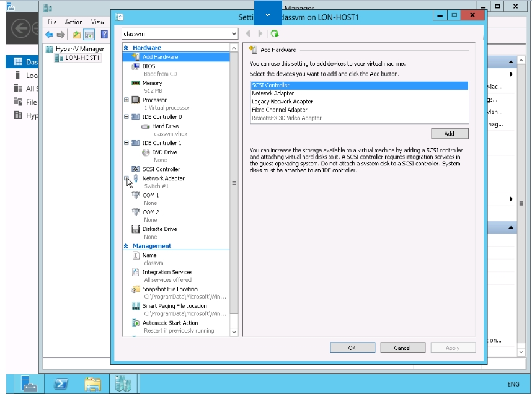
Task: Click the ENG language indicator
Action: click(513, 384)
